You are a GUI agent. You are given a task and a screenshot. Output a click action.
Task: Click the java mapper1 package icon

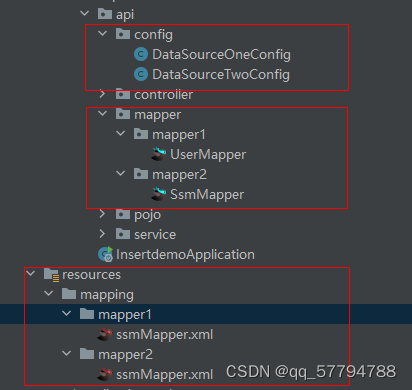(x=141, y=134)
